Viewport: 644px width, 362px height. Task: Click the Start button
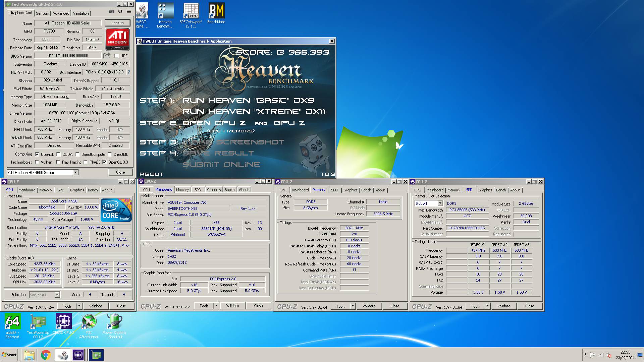tap(9, 355)
